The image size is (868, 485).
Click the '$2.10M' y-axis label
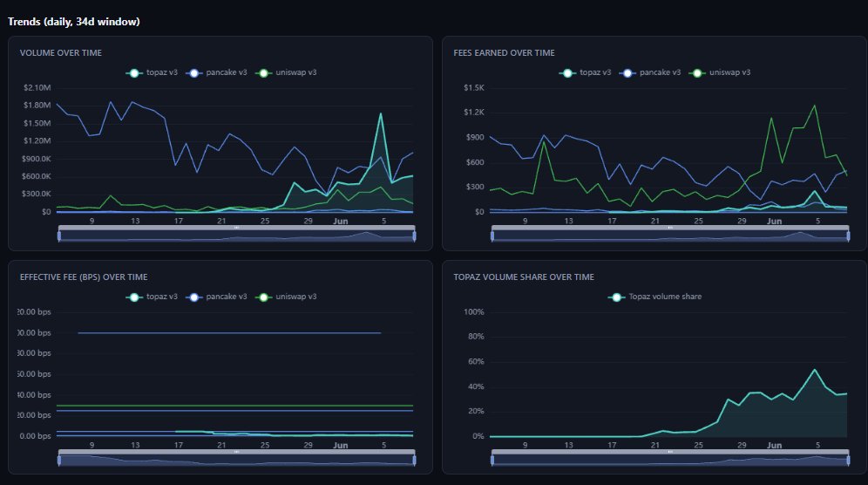pyautogui.click(x=37, y=87)
